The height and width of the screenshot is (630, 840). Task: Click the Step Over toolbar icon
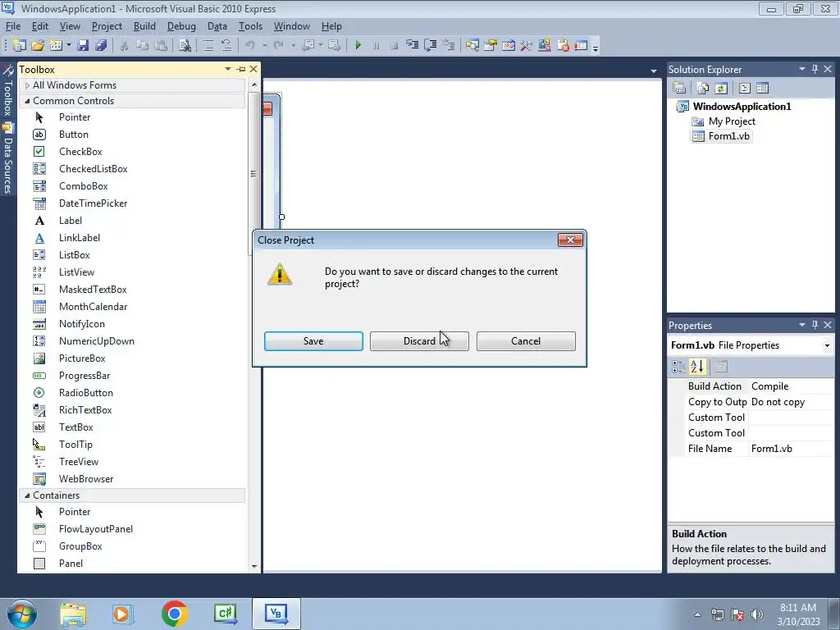coord(430,46)
